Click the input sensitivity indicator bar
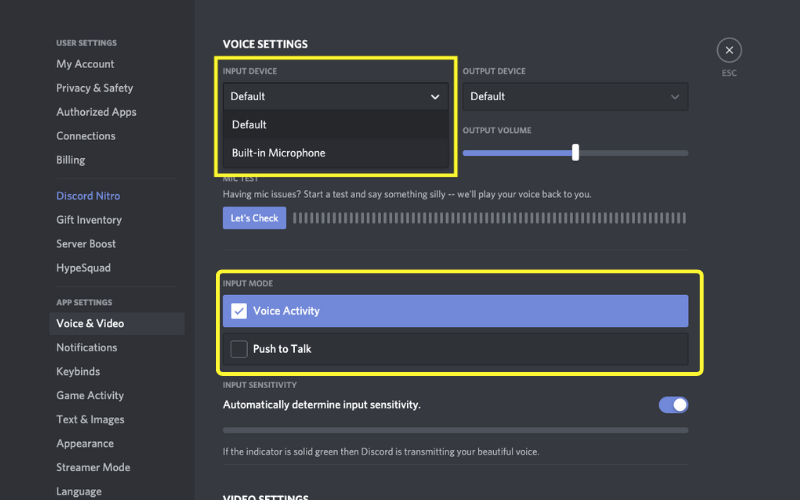The height and width of the screenshot is (500, 800). click(455, 430)
